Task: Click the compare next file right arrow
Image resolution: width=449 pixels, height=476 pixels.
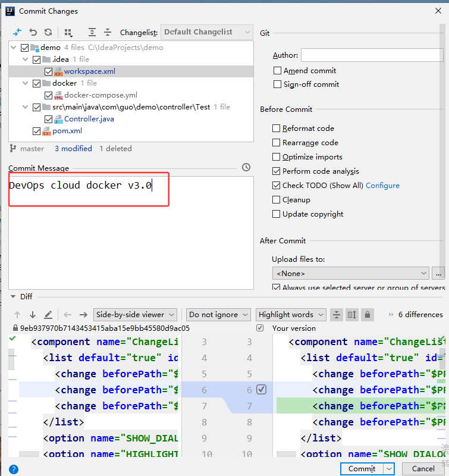Action: click(83, 315)
